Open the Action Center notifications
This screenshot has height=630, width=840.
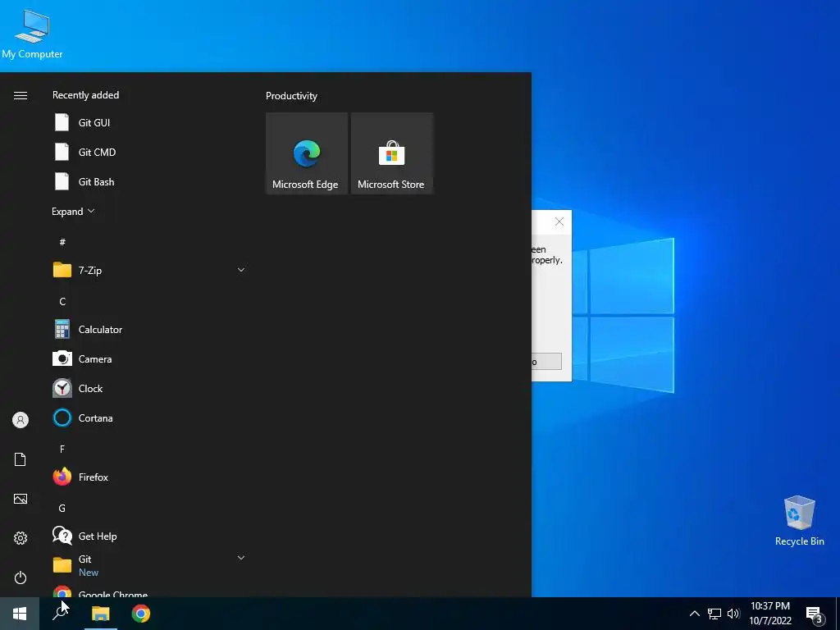[815, 614]
